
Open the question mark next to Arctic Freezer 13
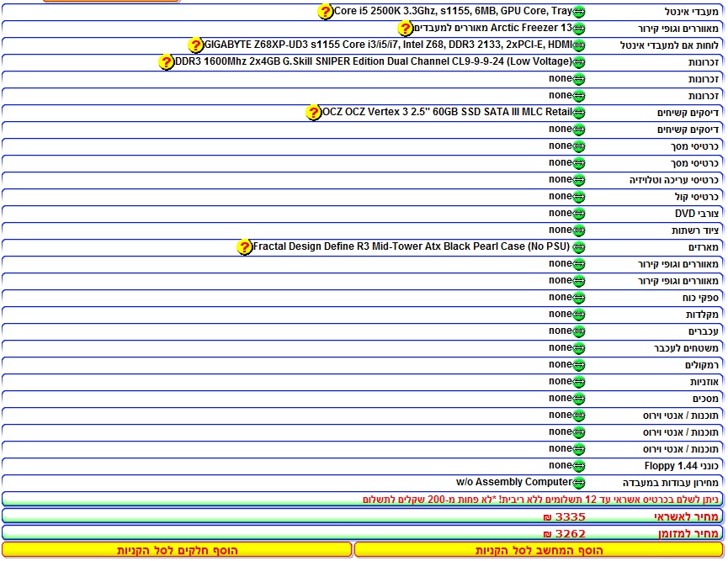406,29
